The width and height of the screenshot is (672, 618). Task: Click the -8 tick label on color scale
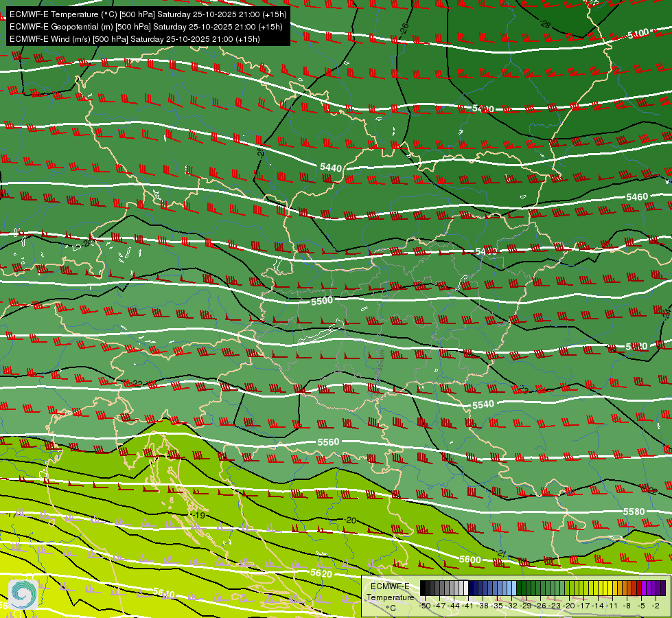[627, 606]
